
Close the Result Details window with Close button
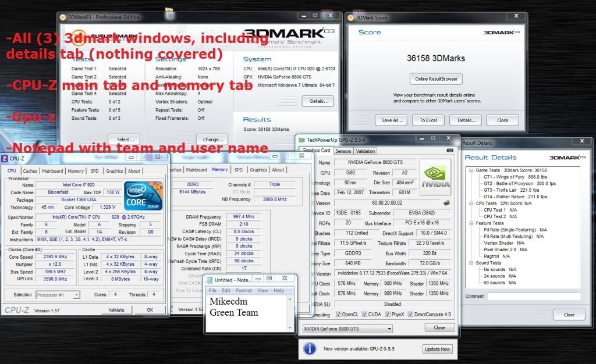coord(569,315)
